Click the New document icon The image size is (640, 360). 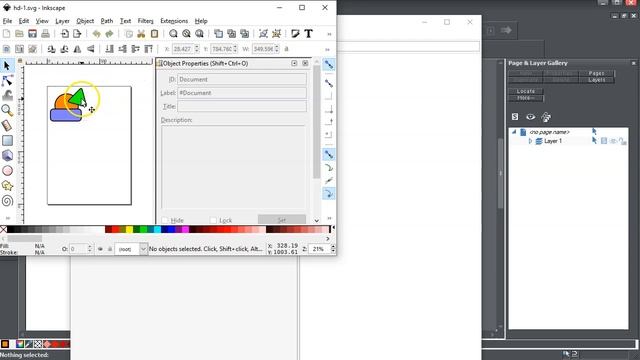click(7, 34)
